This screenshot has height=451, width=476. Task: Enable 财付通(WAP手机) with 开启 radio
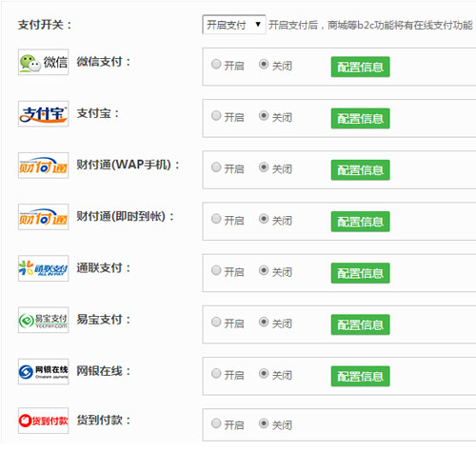(216, 167)
